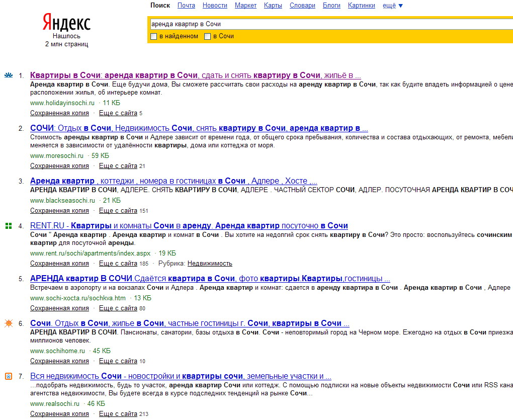This screenshot has height=420, width=513.
Task: Visit www.sochihome.ru green URL
Action: coord(57,351)
